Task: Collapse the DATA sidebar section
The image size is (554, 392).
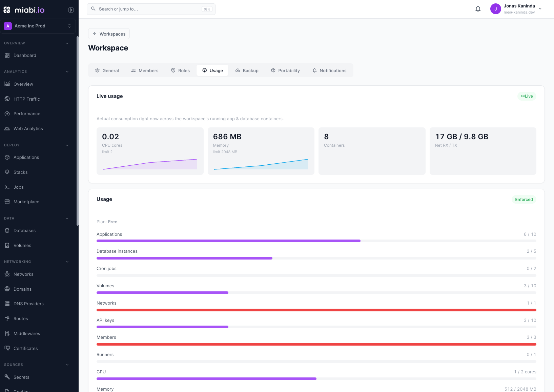Action: (67, 218)
